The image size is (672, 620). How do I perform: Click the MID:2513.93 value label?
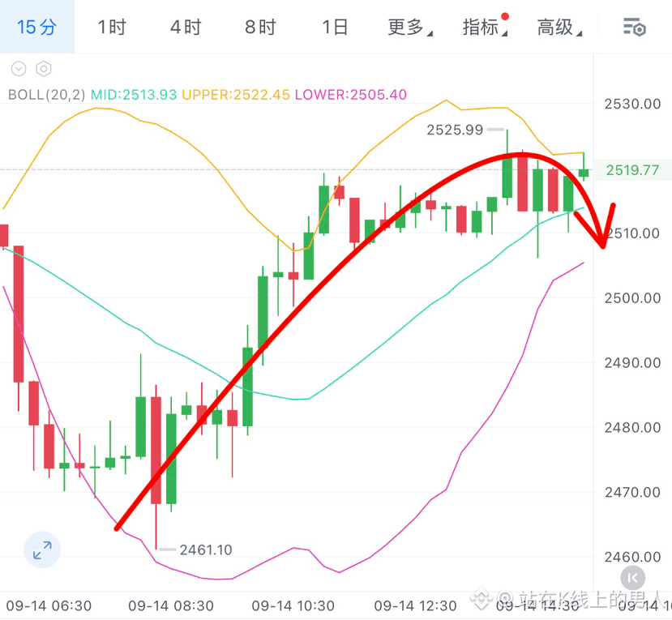coord(134,95)
